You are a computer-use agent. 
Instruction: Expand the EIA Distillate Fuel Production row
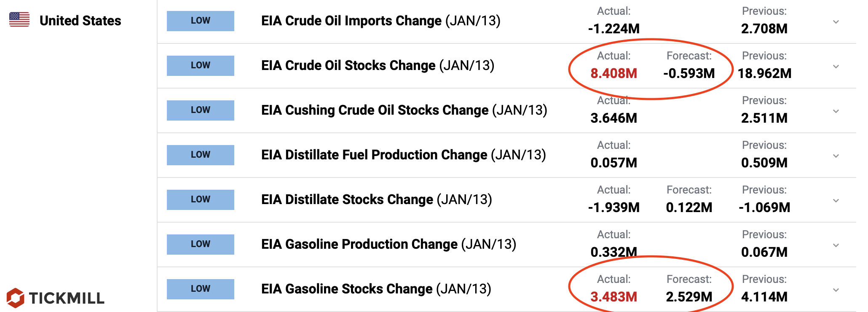click(836, 156)
